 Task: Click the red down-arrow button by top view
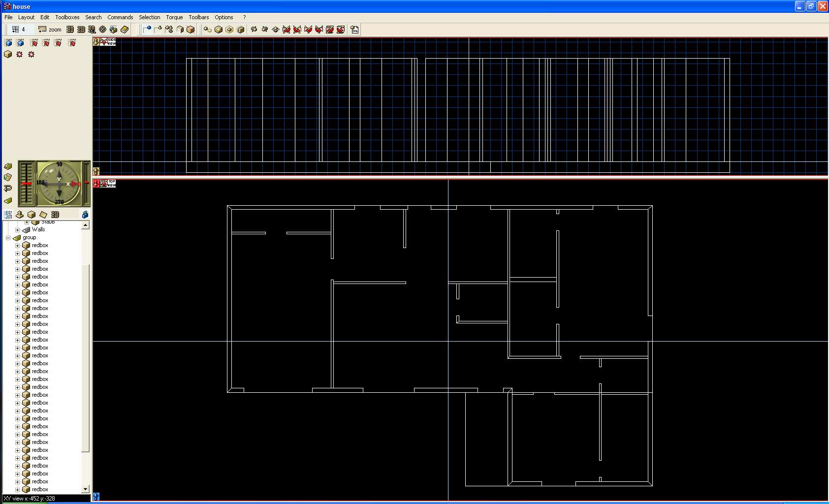(x=96, y=183)
